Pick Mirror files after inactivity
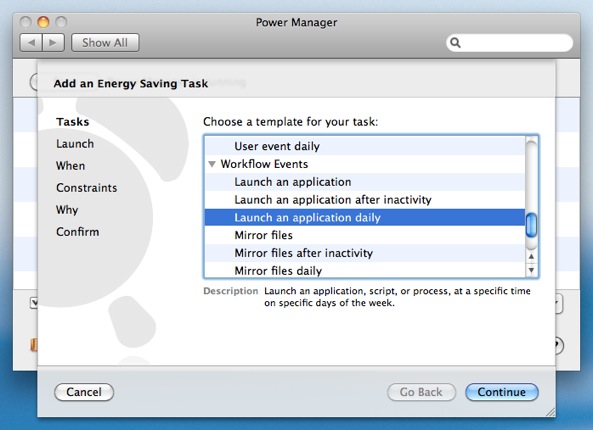The image size is (593, 430). (365, 253)
